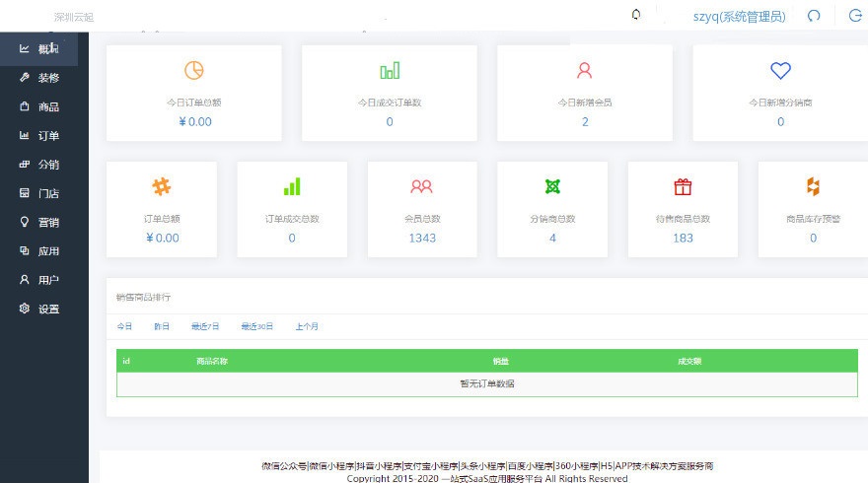Open 商品 in the sidebar

[47, 106]
